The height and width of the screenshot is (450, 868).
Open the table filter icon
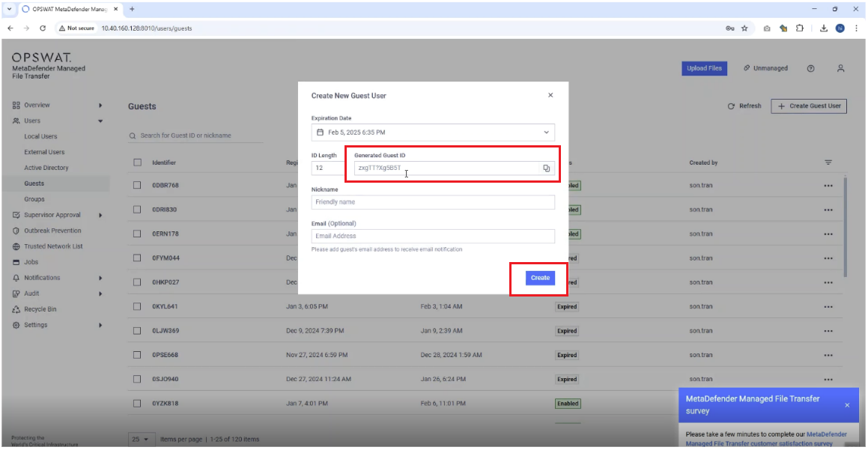(828, 162)
